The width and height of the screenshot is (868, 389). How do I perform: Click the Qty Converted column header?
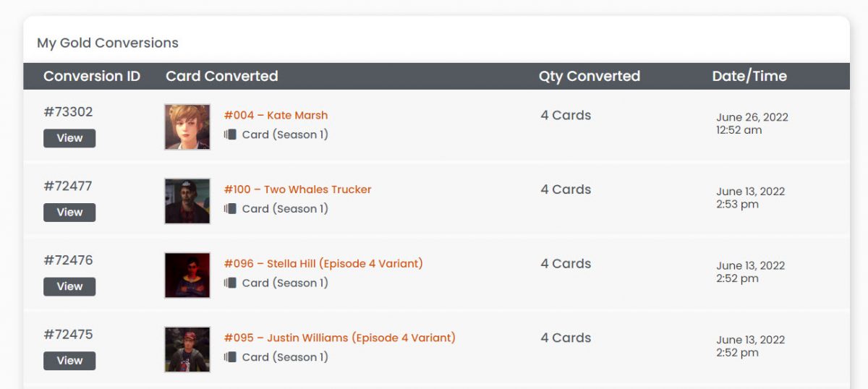click(x=590, y=76)
